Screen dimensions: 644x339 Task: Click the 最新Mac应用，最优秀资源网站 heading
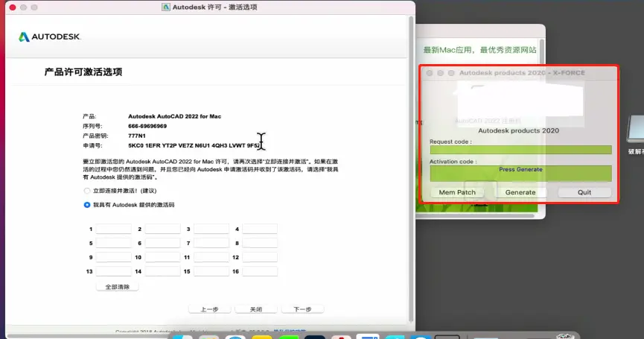click(479, 50)
